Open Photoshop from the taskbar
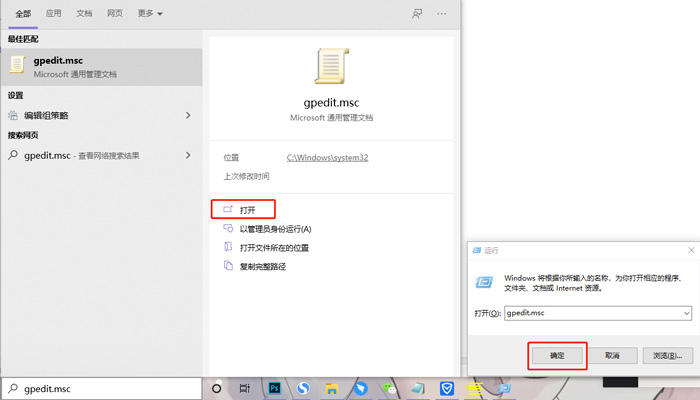 [x=274, y=388]
